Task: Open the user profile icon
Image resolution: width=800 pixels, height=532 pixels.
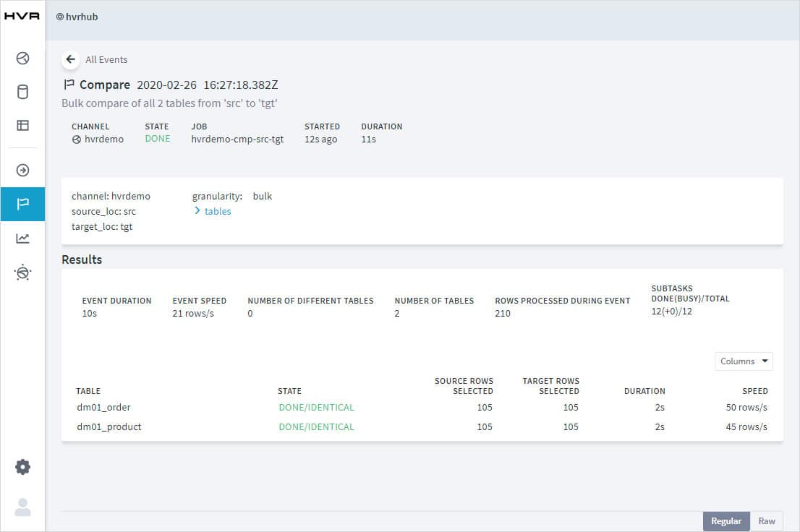Action: [x=22, y=507]
